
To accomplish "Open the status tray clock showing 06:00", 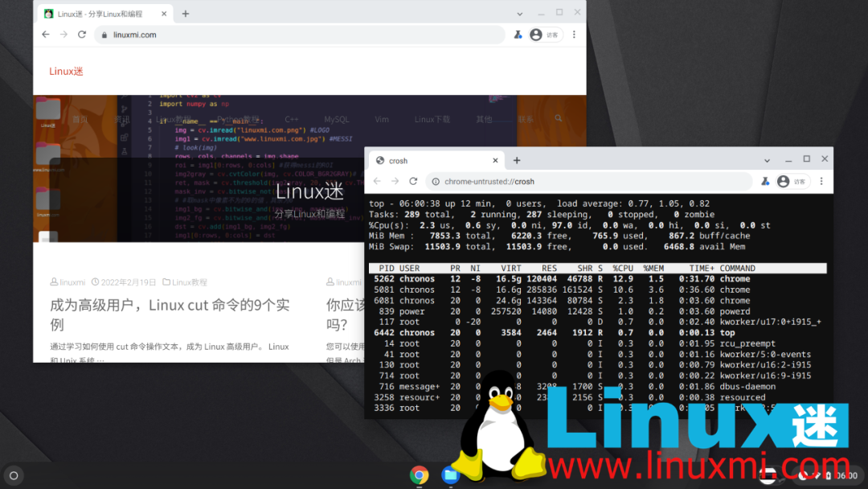I will (x=845, y=475).
